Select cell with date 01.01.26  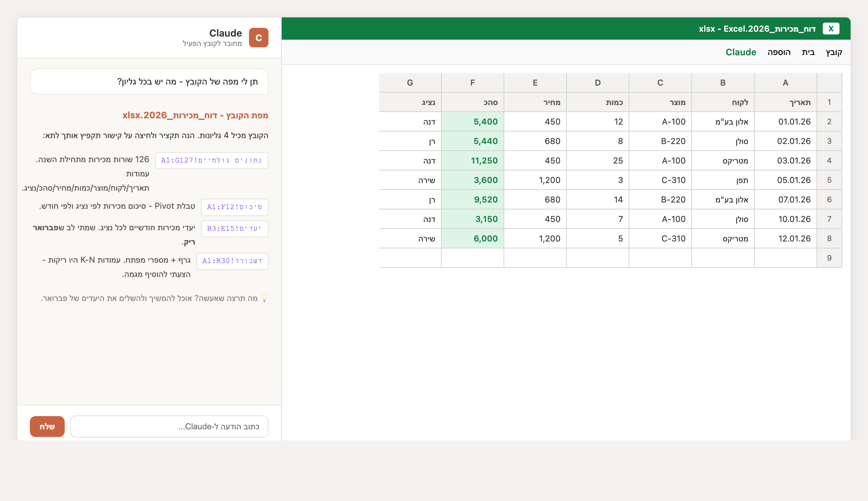click(785, 121)
